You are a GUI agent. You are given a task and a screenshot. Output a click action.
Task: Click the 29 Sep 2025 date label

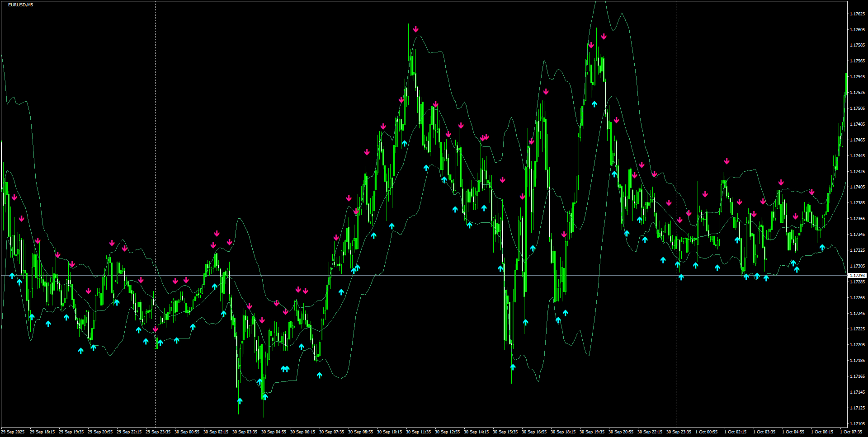pyautogui.click(x=13, y=432)
